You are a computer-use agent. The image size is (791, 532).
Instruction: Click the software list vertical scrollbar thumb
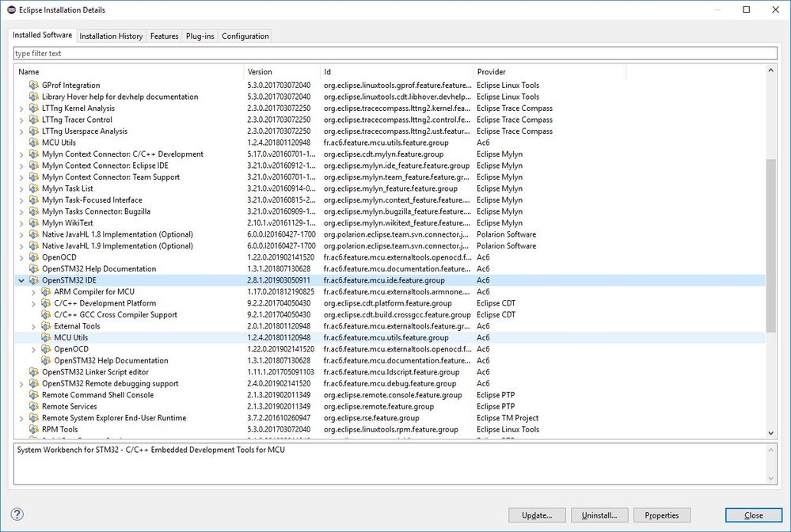pos(771,245)
